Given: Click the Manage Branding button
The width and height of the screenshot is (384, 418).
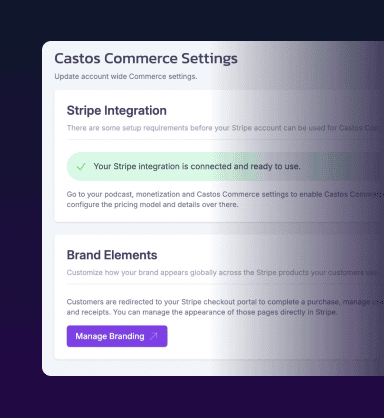Looking at the screenshot, I should click(117, 336).
